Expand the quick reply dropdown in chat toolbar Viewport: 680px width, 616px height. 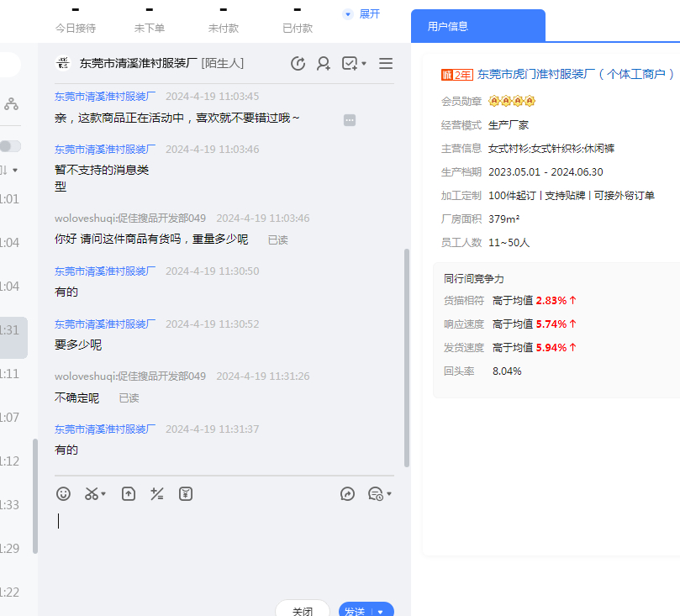(x=380, y=494)
